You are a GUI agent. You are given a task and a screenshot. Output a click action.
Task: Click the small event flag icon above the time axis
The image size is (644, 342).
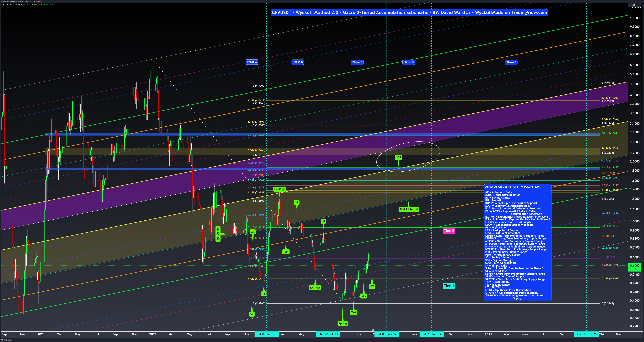pos(373,330)
